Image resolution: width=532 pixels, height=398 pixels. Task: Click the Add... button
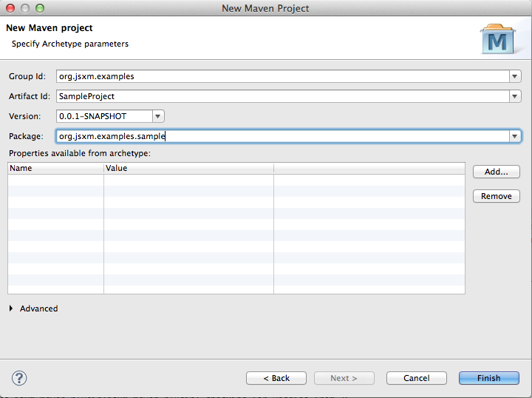pos(496,172)
